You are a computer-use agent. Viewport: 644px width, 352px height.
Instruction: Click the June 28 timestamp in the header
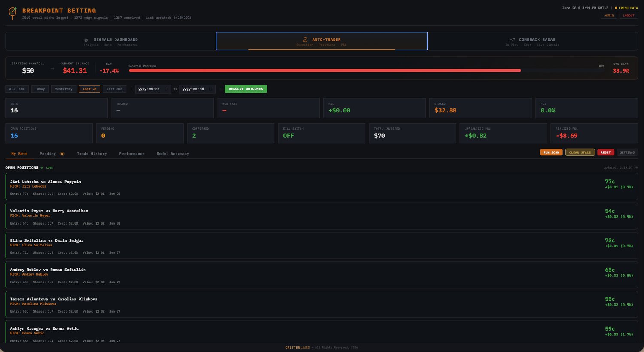(585, 8)
